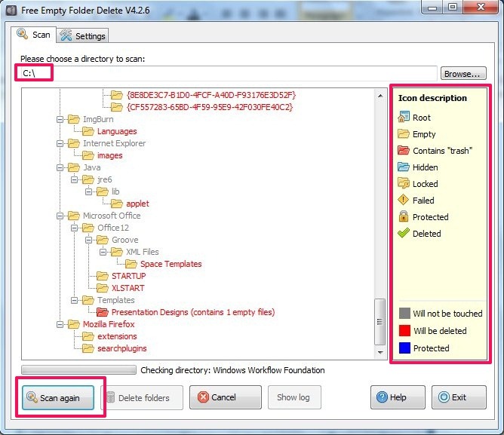Click the red Contains trash legend icon
Image resolution: width=504 pixels, height=435 pixels.
(x=404, y=150)
